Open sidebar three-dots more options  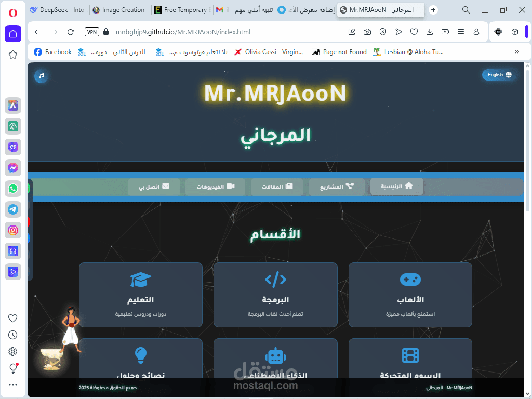coord(13,385)
